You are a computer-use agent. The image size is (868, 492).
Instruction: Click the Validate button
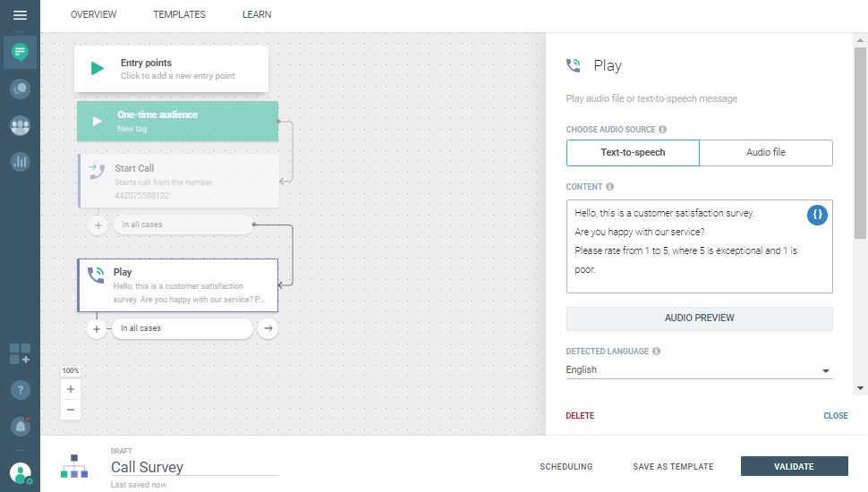[794, 466]
